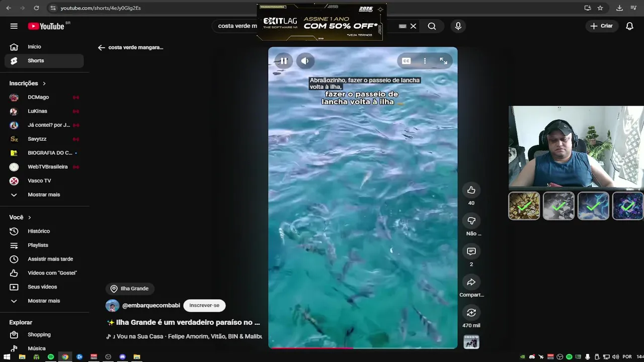The image size is (644, 362).
Task: Toggle closed captions on the Short
Action: point(406,61)
